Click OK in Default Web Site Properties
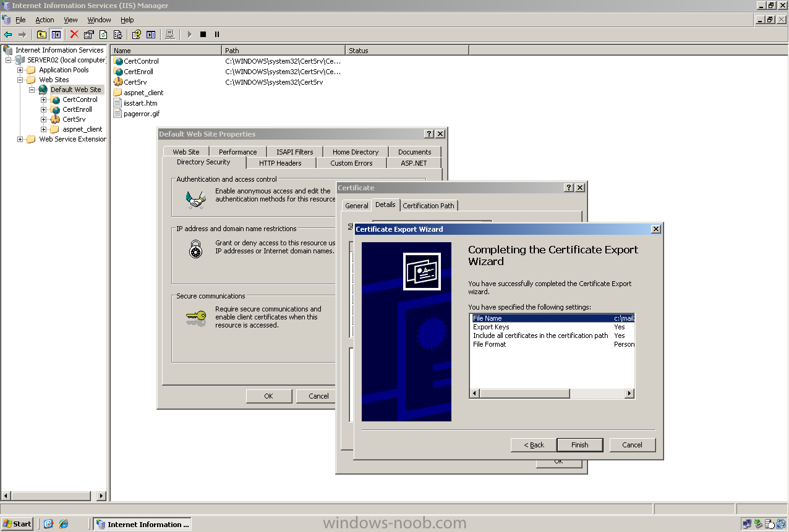Image resolution: width=789 pixels, height=532 pixels. pyautogui.click(x=268, y=396)
